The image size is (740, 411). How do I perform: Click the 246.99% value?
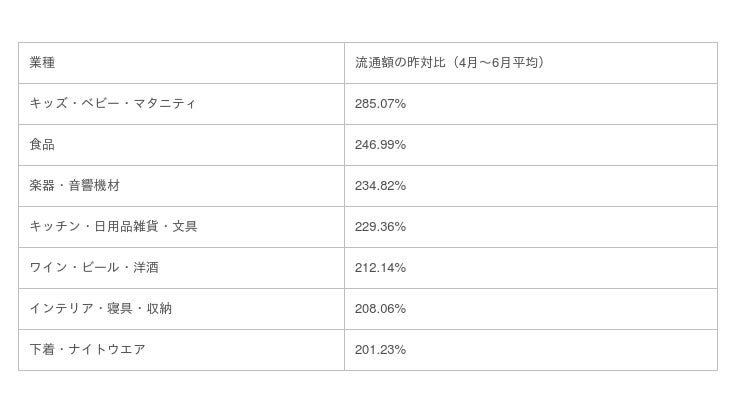click(x=380, y=145)
